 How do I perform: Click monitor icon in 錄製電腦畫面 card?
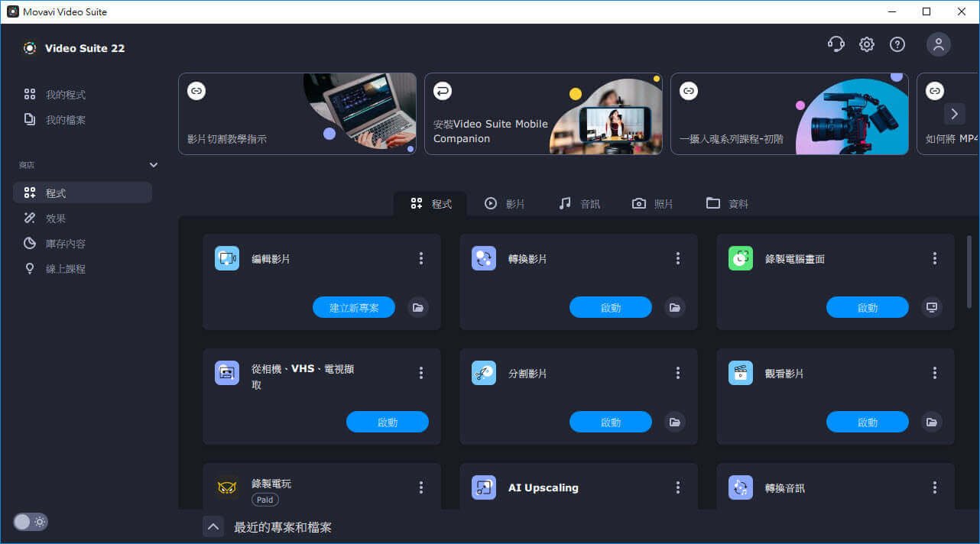pyautogui.click(x=932, y=307)
